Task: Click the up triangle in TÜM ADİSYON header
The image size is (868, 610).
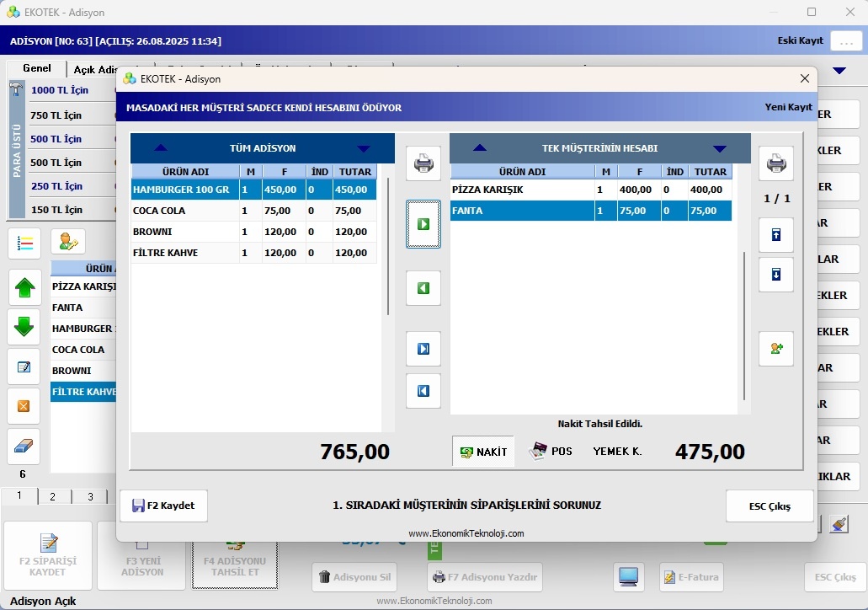Action: pos(161,148)
